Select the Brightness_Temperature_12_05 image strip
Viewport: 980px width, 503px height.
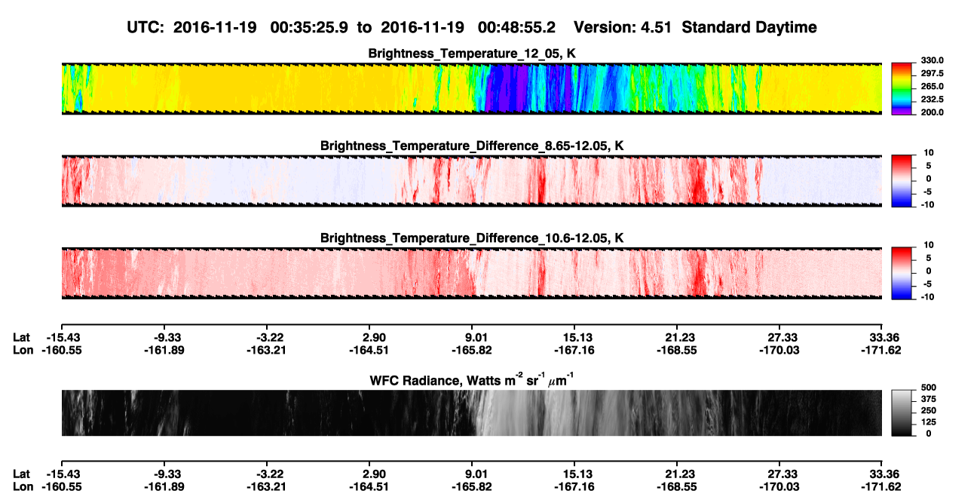pyautogui.click(x=471, y=89)
